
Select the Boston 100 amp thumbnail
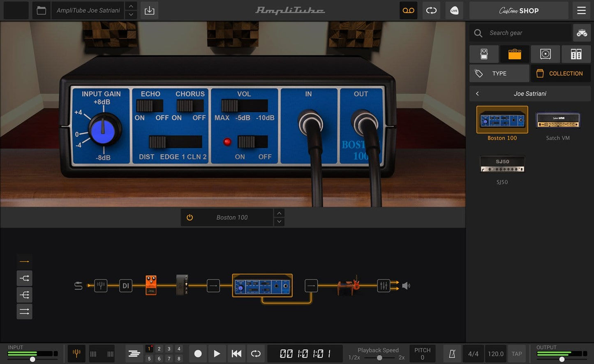[x=502, y=120]
